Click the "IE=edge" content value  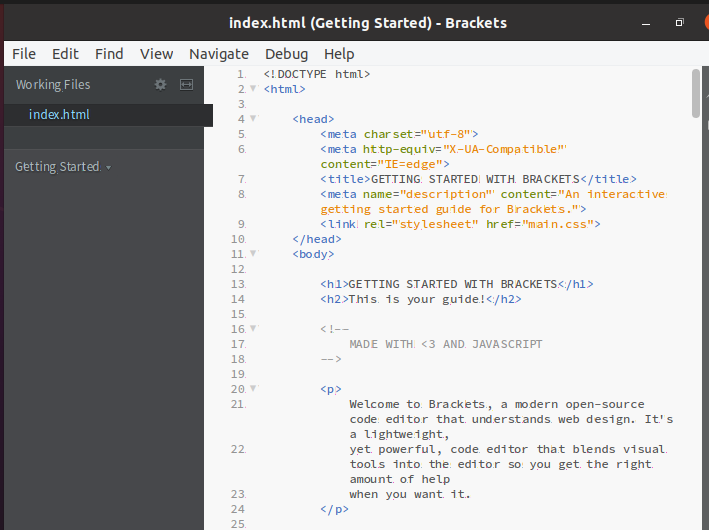click(410, 164)
